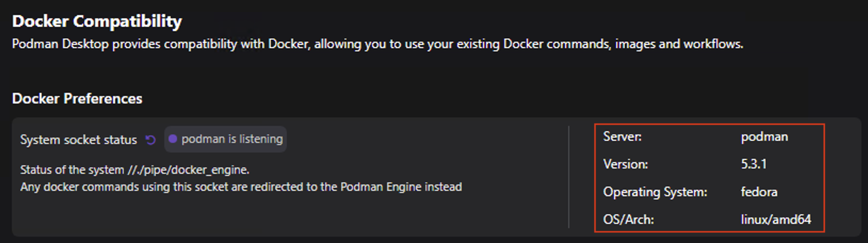Click the Docker Compatibility page heading
Screen dimensions: 868x243
pyautogui.click(x=97, y=21)
